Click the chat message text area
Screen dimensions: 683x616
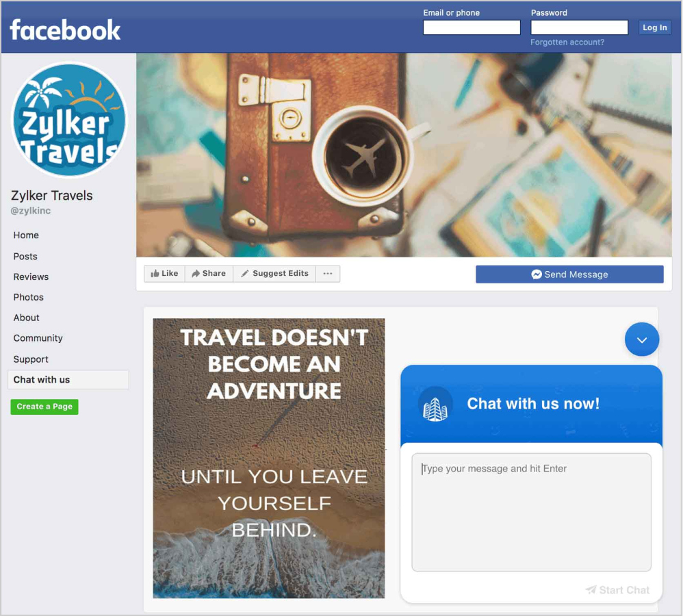pyautogui.click(x=532, y=513)
